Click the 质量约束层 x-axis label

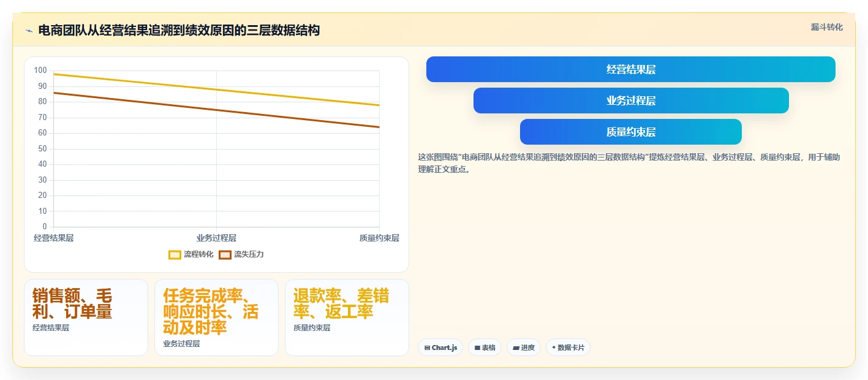click(379, 238)
